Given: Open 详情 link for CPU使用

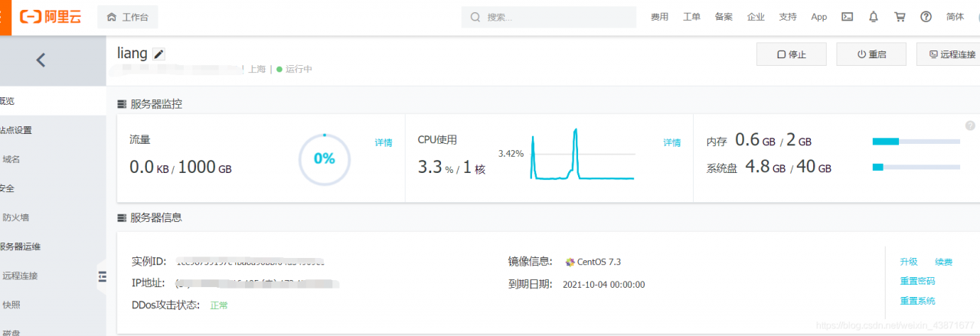Looking at the screenshot, I should click(672, 142).
